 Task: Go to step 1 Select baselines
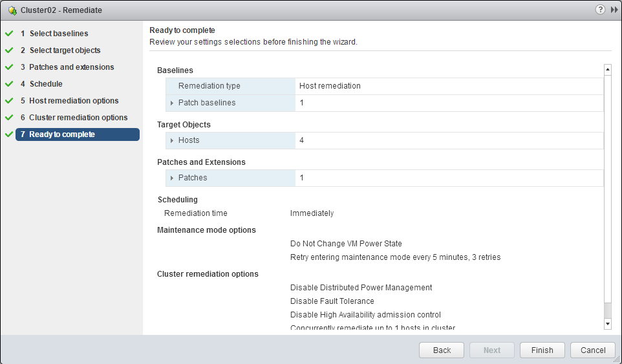(59, 34)
